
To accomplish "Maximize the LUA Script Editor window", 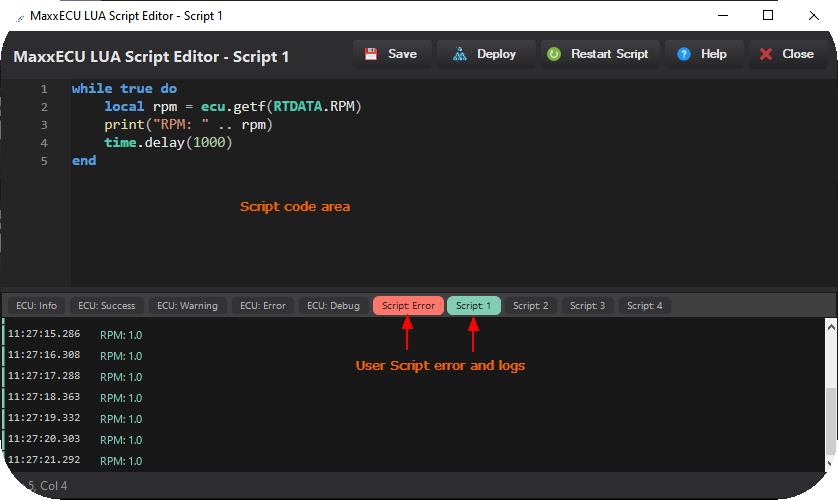I will [x=767, y=15].
